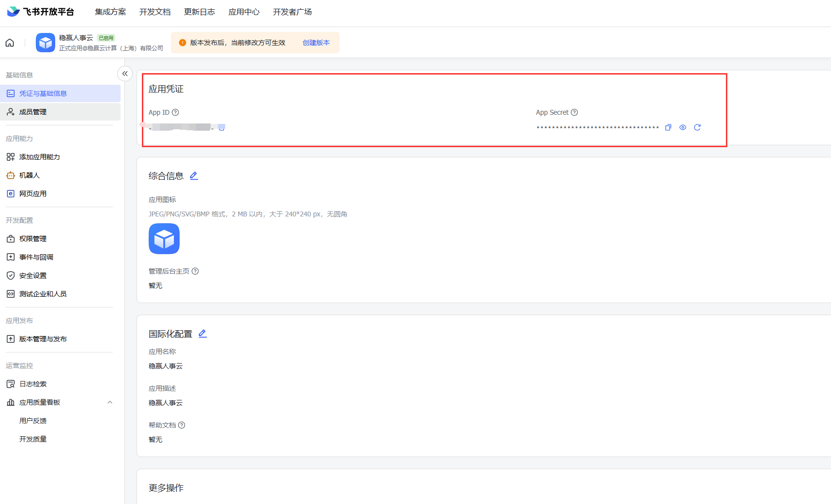Screen dimensions: 831x504
Task: Click help icon next to App ID
Action: point(175,112)
